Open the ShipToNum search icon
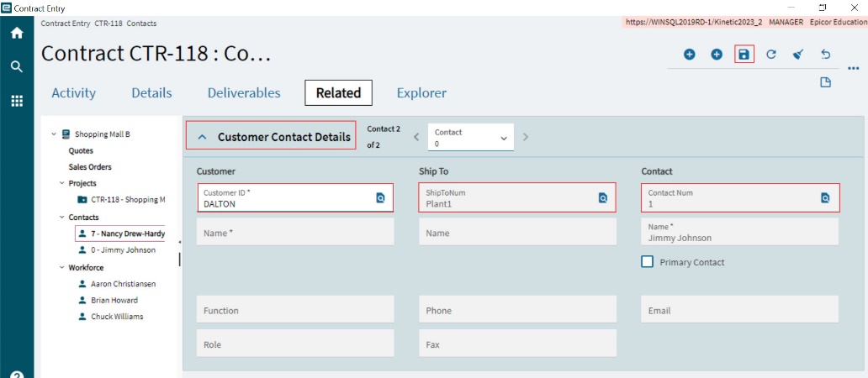The image size is (868, 378). [x=603, y=198]
